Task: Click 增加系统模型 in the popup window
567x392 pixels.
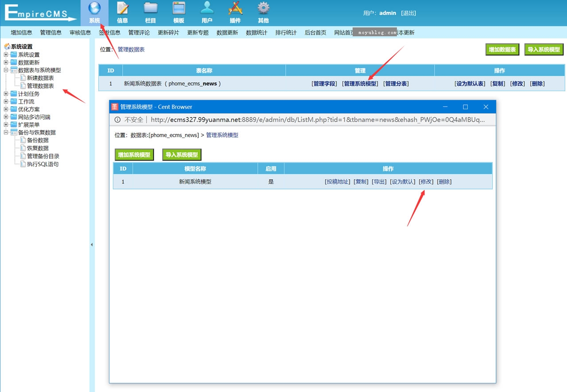Action: 133,155
